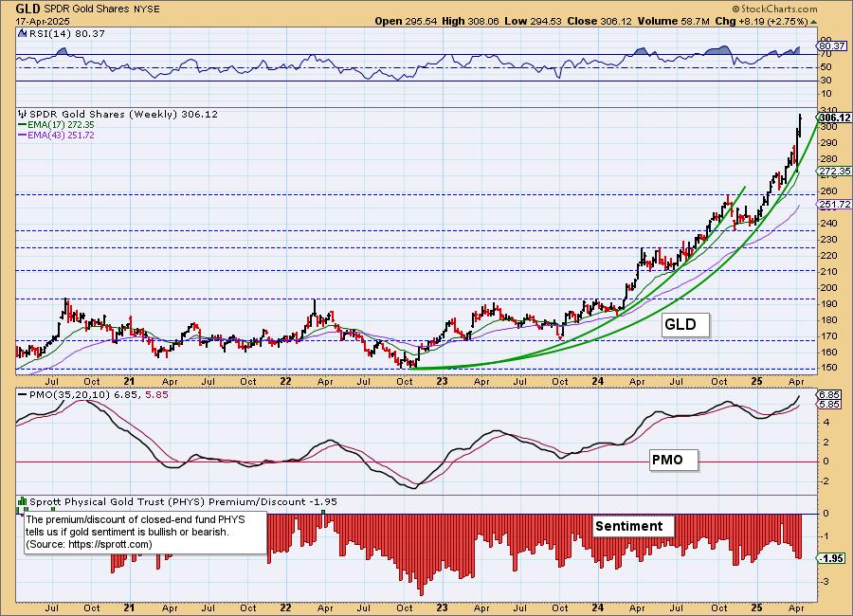Click the StockCharts.com copyright label

[774, 9]
